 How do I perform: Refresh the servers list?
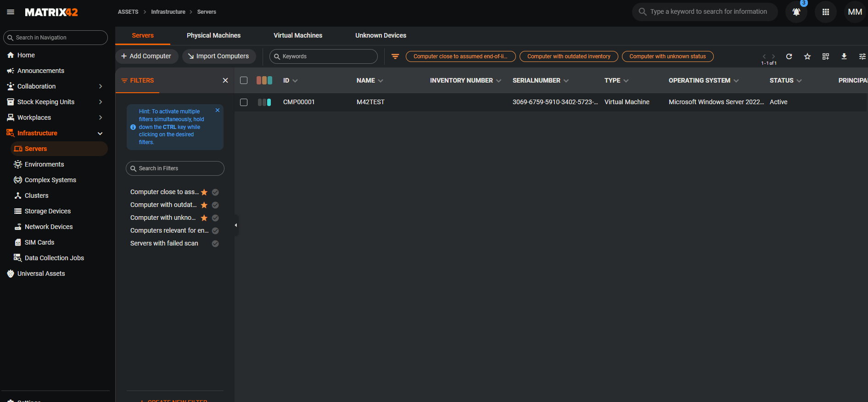(789, 56)
